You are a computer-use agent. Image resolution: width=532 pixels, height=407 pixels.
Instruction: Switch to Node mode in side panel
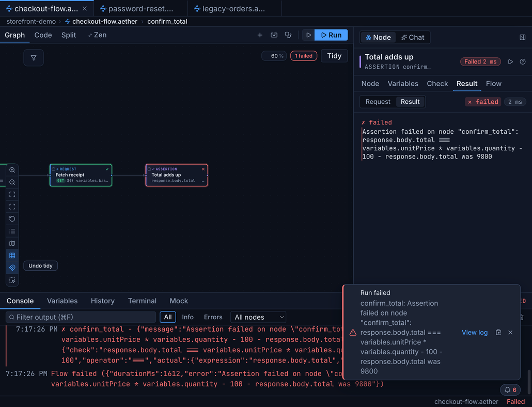(x=378, y=37)
